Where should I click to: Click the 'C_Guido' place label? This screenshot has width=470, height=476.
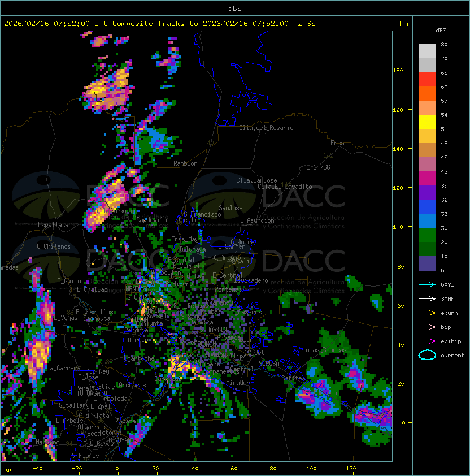(x=69, y=281)
